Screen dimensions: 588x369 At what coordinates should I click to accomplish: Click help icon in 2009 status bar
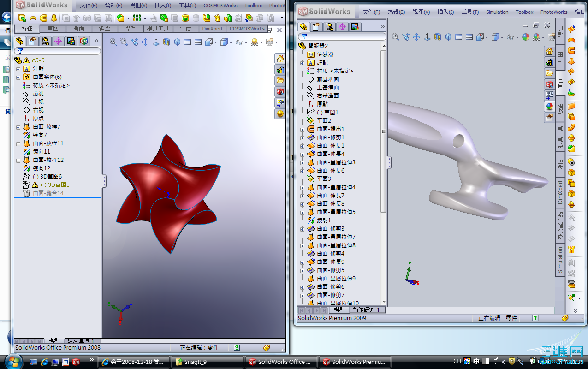[x=535, y=318]
